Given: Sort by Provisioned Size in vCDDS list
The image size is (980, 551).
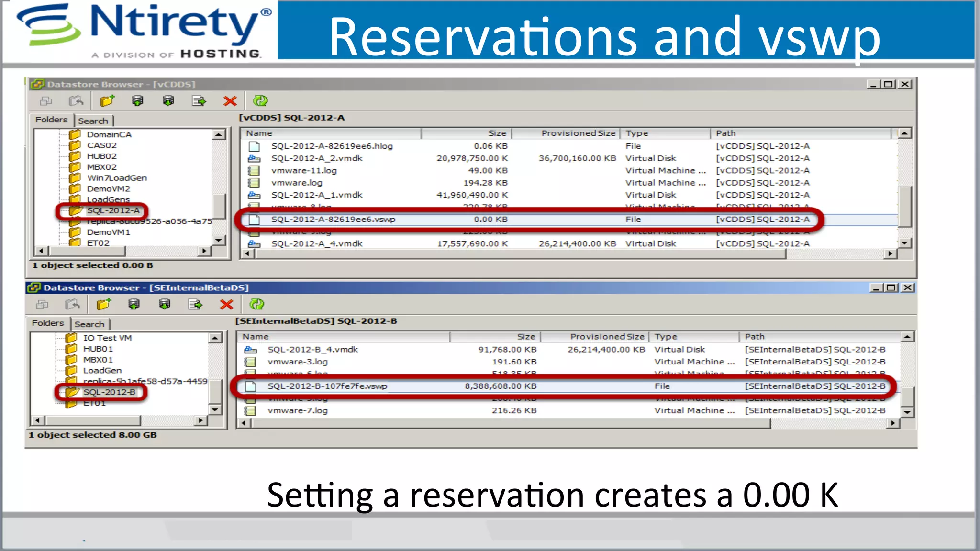Looking at the screenshot, I should (566, 133).
